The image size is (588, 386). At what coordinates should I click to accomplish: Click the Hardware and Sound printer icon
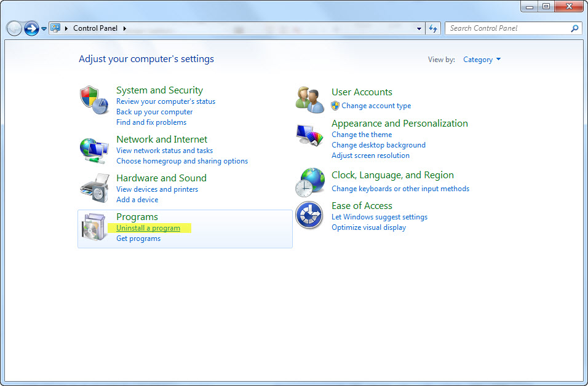pyautogui.click(x=95, y=187)
